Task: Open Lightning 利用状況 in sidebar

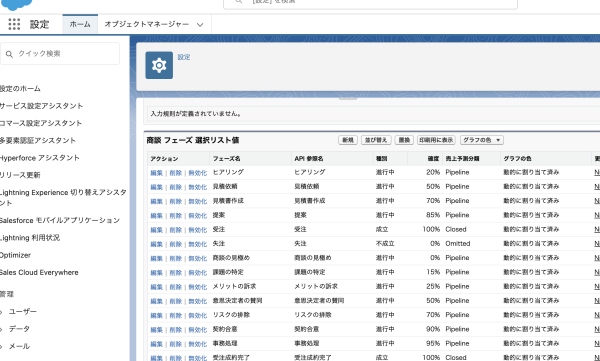Action: coord(30,238)
